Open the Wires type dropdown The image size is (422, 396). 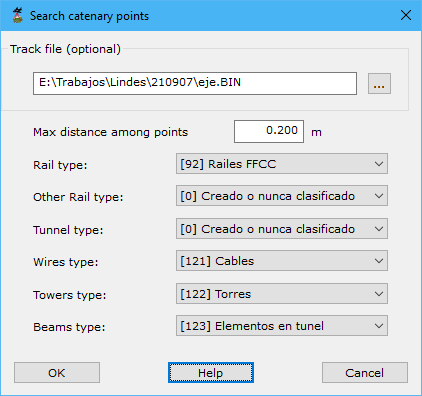pyautogui.click(x=282, y=261)
